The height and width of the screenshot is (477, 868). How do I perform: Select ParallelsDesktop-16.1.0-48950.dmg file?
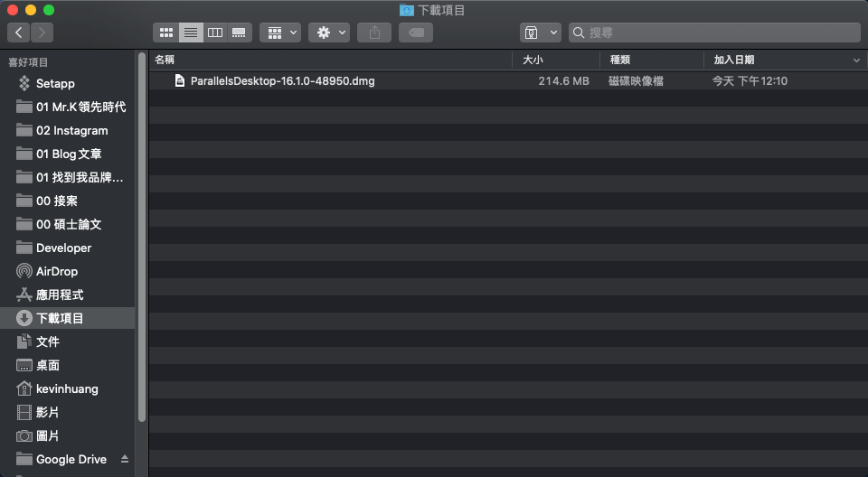click(x=282, y=80)
